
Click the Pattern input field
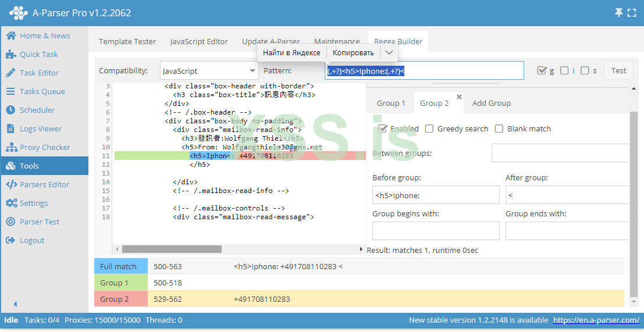(x=424, y=70)
